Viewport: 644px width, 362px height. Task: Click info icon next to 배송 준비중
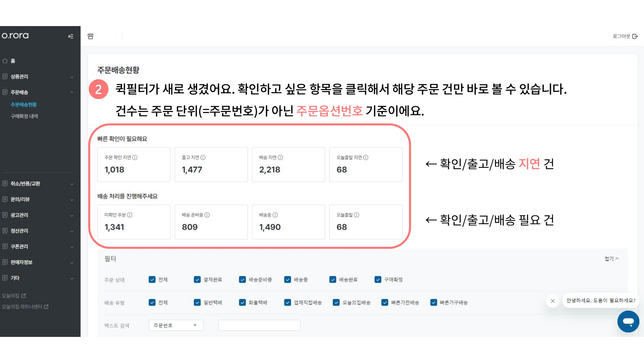tap(207, 215)
